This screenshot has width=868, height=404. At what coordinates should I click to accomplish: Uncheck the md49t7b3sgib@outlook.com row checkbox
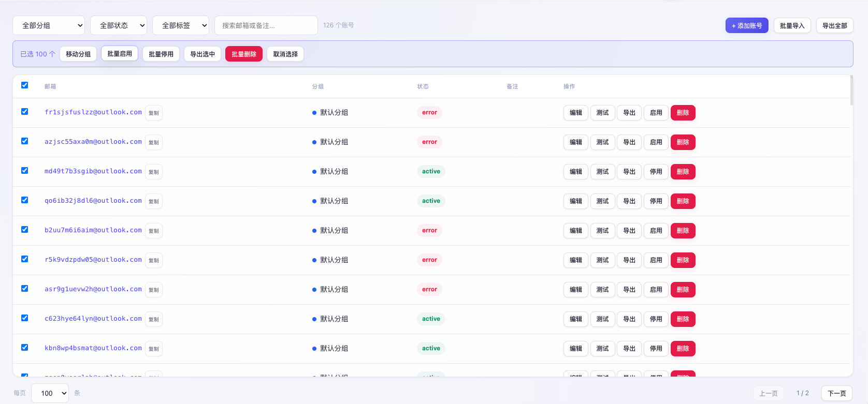[x=24, y=170]
